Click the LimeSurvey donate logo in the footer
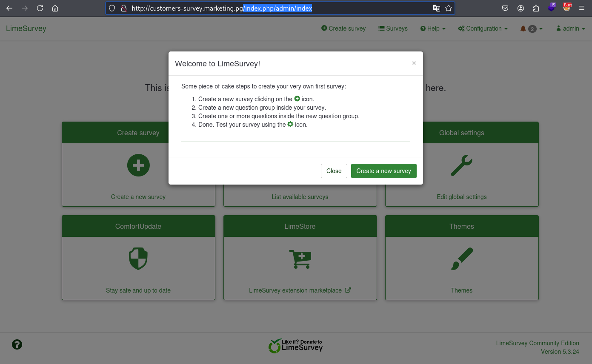The width and height of the screenshot is (592, 364). (x=295, y=346)
